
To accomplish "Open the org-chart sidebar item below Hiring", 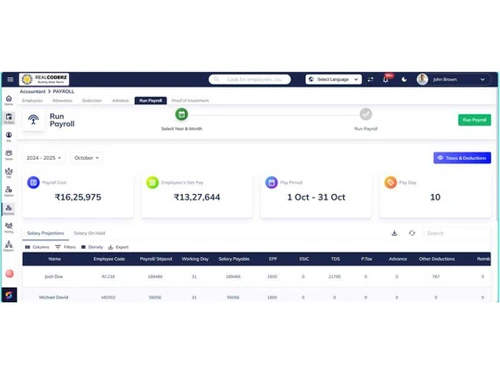I will coord(9,246).
